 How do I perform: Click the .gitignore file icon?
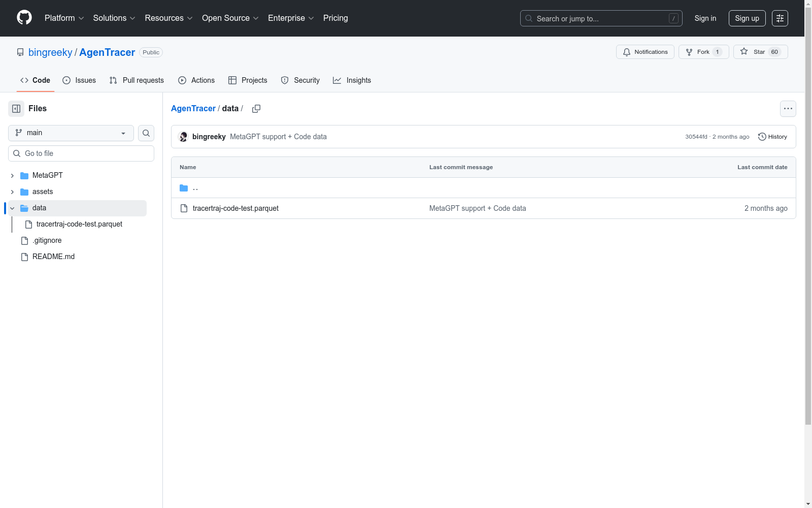[24, 241]
